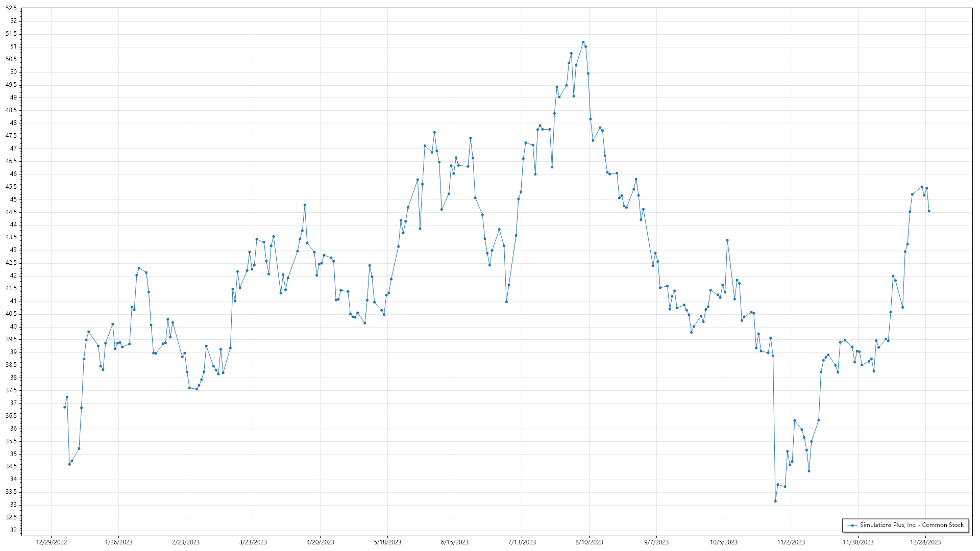Click the Simulations Plus, Inc. legend label
This screenshot has width=980, height=551.
coord(912,525)
